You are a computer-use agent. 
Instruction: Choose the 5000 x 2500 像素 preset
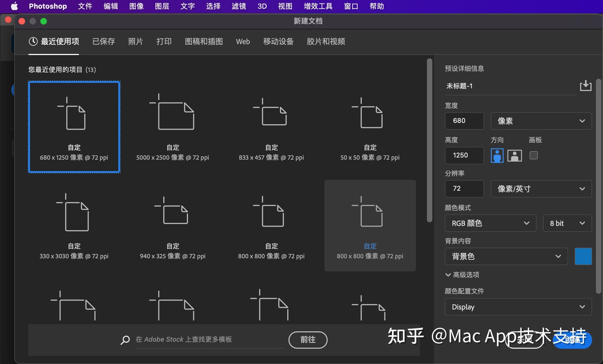point(172,125)
